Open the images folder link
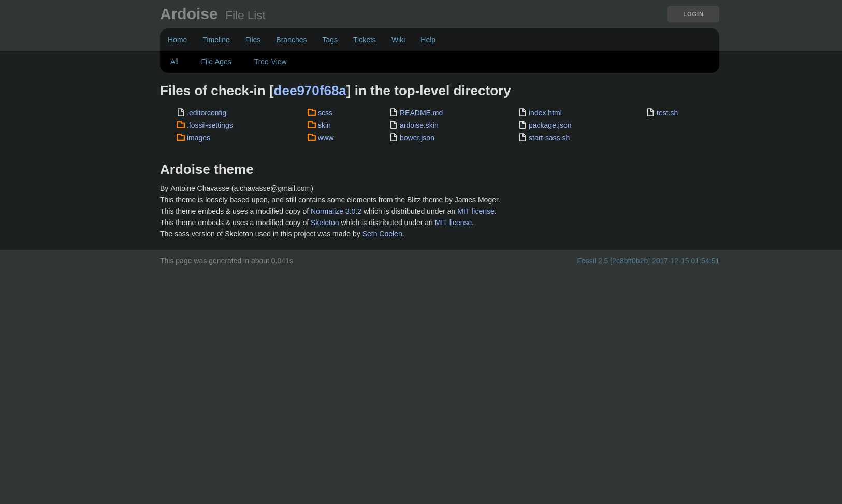Screen dimensions: 842x504 click(198, 138)
